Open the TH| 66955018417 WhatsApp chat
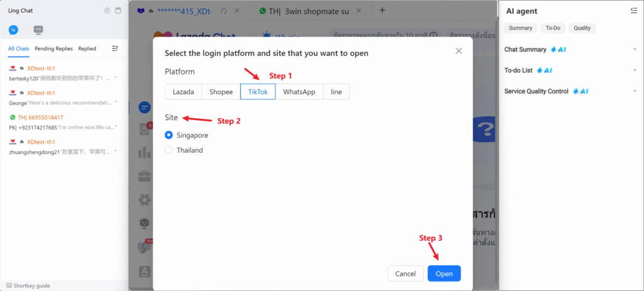This screenshot has width=644, height=291. 64,122
